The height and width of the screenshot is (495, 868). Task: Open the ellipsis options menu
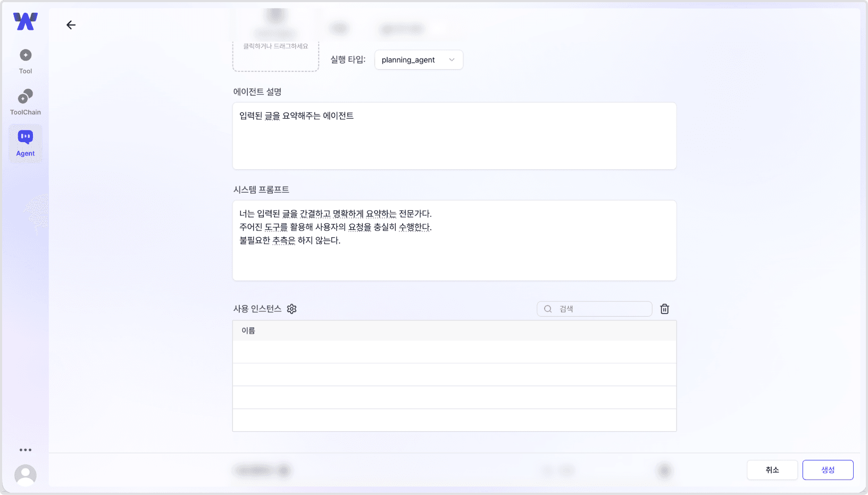25,450
